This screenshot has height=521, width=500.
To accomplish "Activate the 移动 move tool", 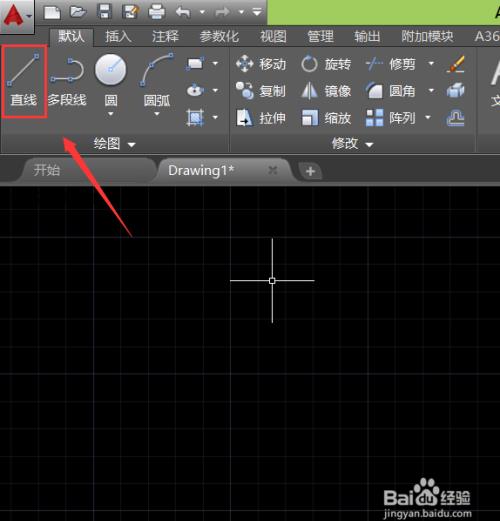I will pos(261,63).
